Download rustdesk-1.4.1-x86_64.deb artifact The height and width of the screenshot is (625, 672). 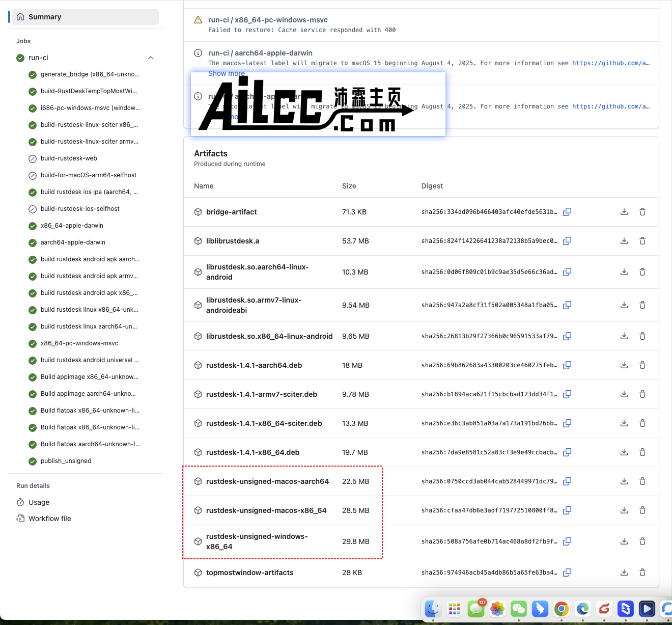(x=624, y=452)
